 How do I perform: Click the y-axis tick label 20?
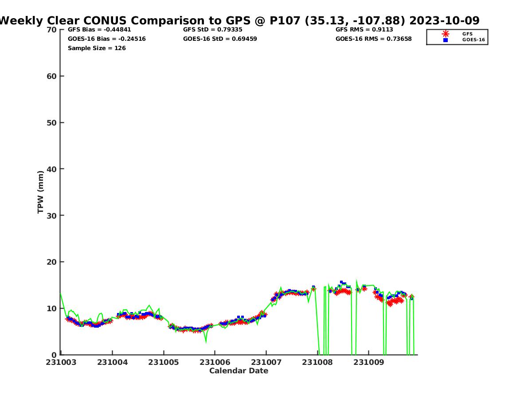tap(52, 262)
